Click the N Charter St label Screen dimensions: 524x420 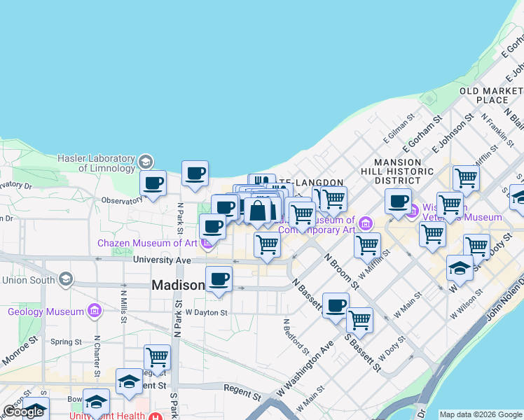tap(97, 356)
